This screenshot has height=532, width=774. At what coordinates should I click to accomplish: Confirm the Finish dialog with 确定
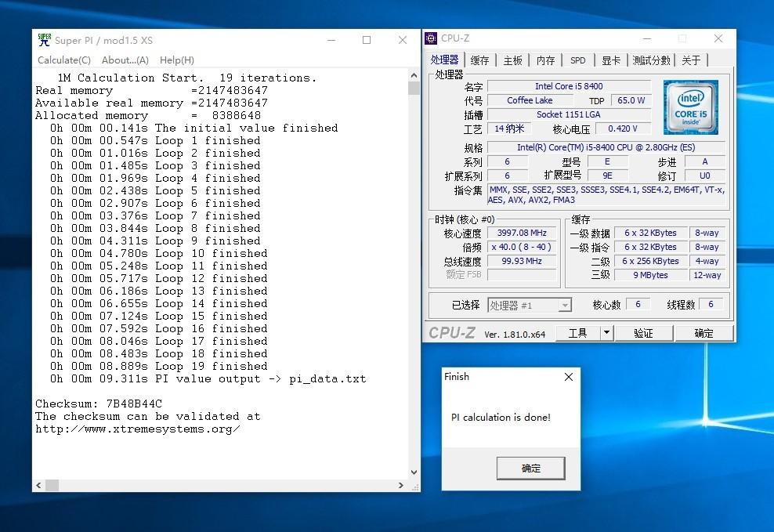530,468
